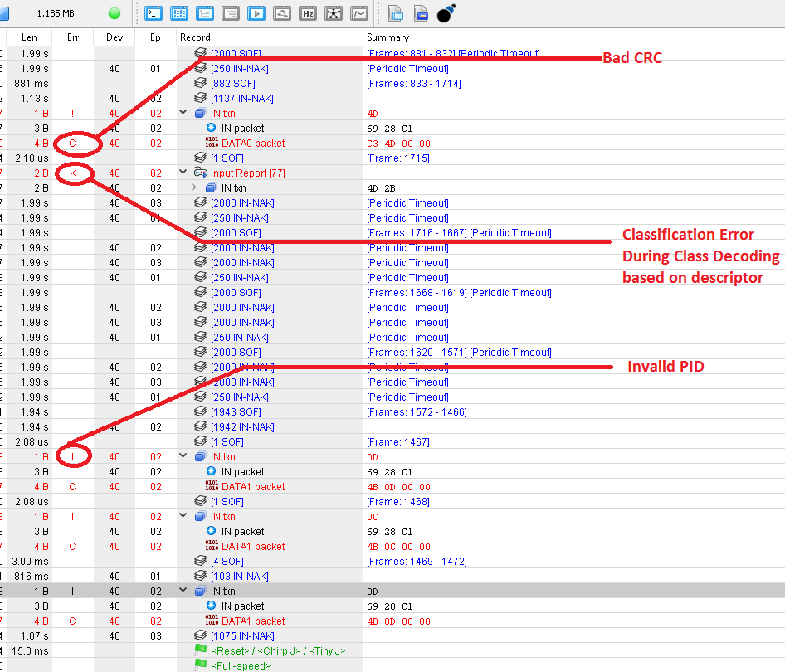Viewport: 785px width, 672px height.
Task: Click the gamepad icon beside Input Report [77]
Action: [x=201, y=173]
